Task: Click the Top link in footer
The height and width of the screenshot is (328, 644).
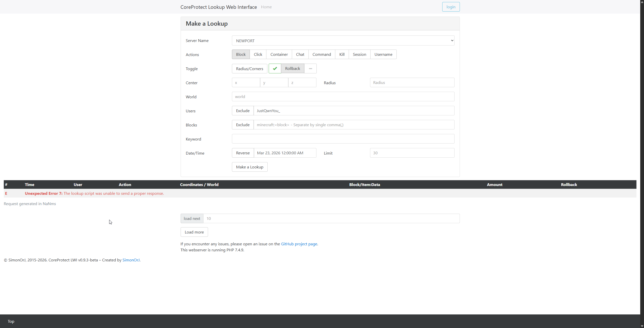Action: coord(11,321)
